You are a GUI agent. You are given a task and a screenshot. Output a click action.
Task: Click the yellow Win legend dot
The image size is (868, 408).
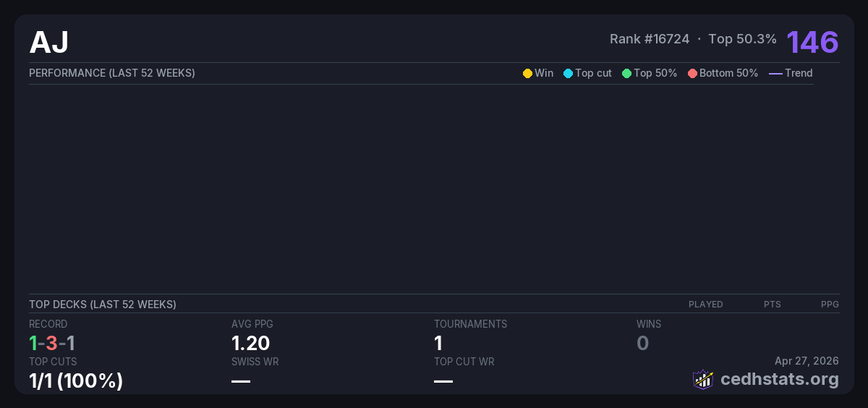tap(527, 73)
